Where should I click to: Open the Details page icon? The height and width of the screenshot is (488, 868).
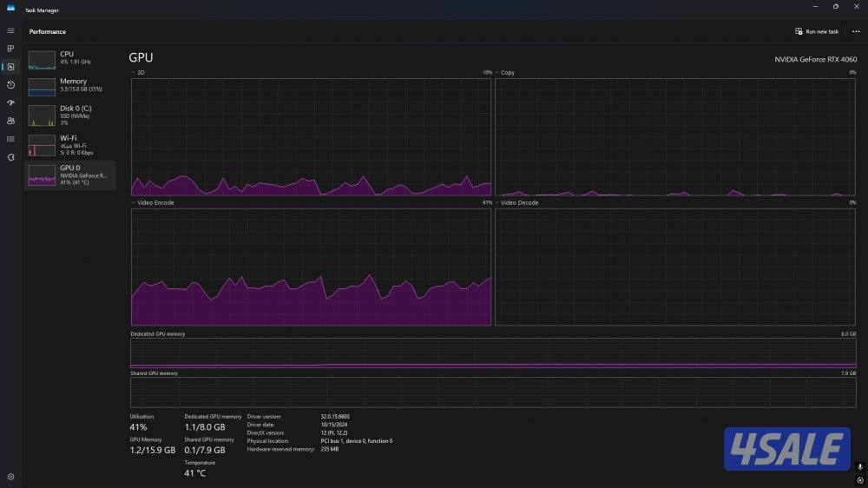tap(10, 139)
